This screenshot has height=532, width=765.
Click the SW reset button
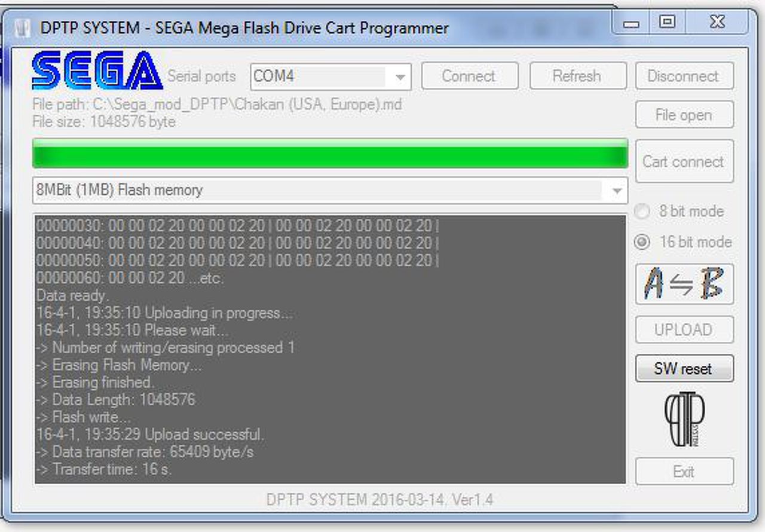pos(684,368)
